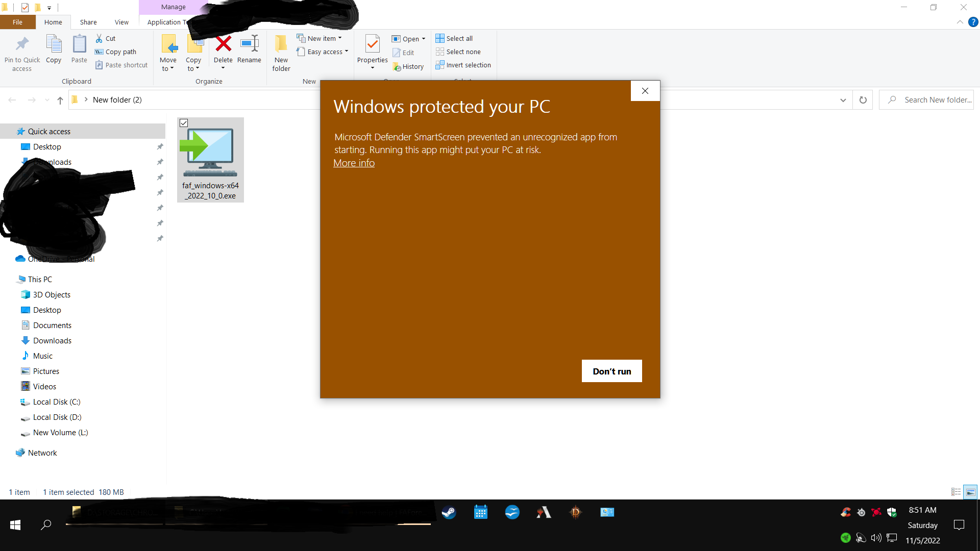The image size is (980, 551).
Task: Switch to Details view layout icon
Action: pos(956,492)
